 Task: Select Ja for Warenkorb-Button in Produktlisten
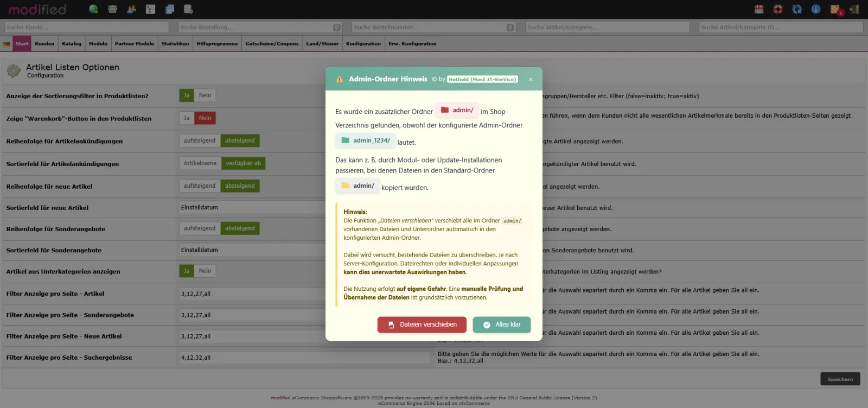186,118
